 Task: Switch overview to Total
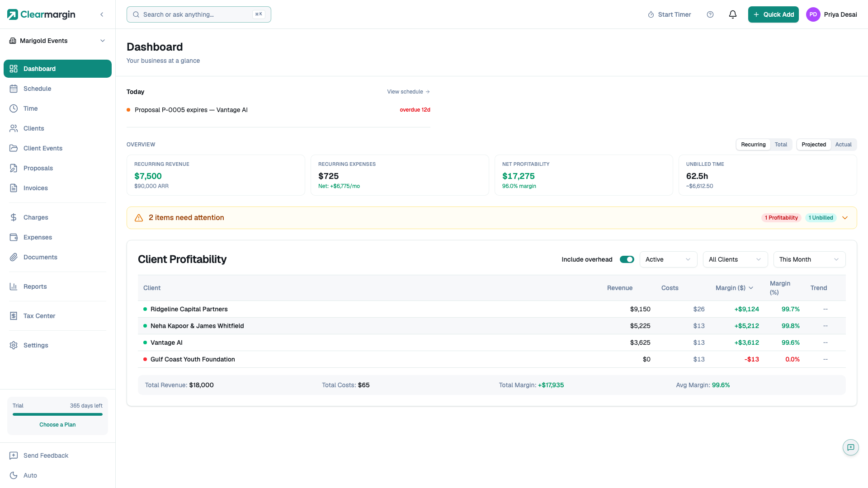(x=781, y=145)
